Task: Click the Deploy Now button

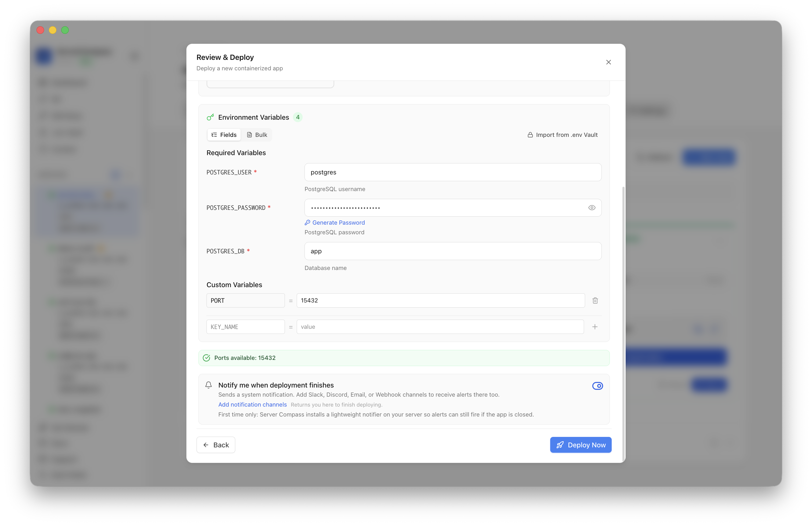Action: coord(581,445)
